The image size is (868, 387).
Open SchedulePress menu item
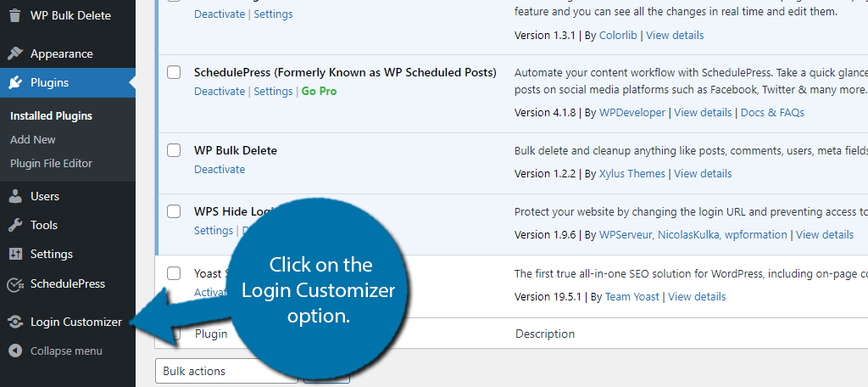(x=68, y=283)
